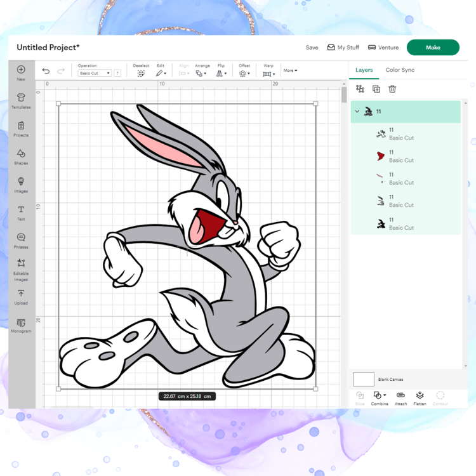
Task: Select the Text tool
Action: click(x=21, y=213)
